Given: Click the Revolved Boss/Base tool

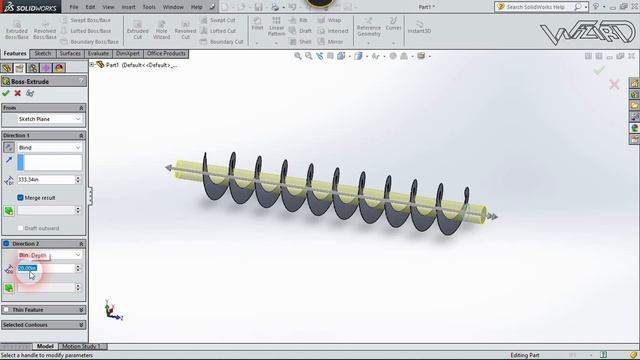Looking at the screenshot, I should coord(44,29).
